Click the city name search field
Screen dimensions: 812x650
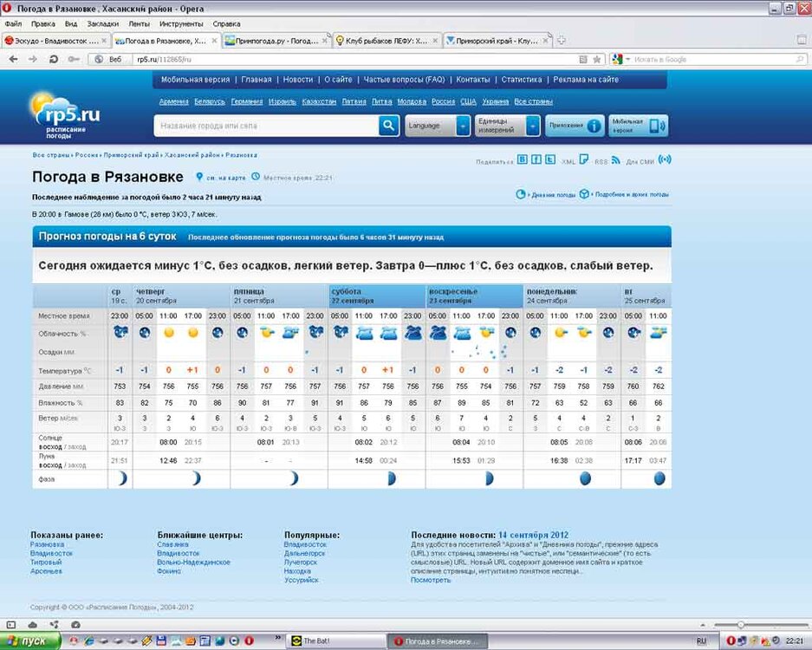tap(266, 126)
